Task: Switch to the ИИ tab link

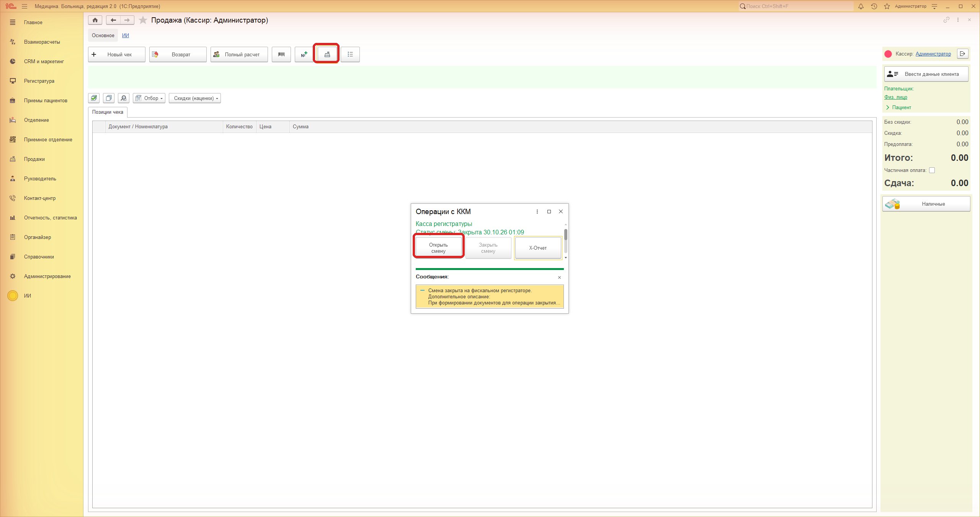Action: tap(126, 35)
